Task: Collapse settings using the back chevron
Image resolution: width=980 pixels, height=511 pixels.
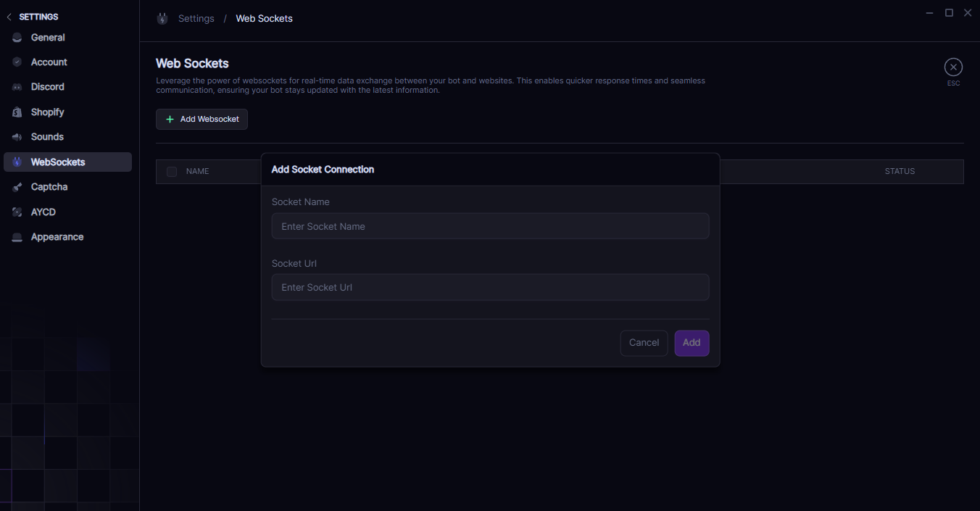Action: [x=9, y=17]
